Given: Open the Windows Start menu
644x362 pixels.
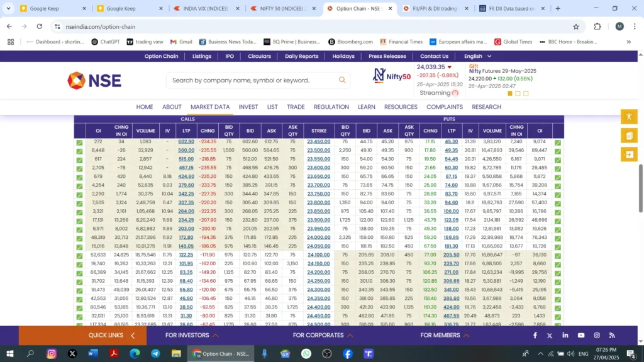Looking at the screenshot, I should click(10, 353).
